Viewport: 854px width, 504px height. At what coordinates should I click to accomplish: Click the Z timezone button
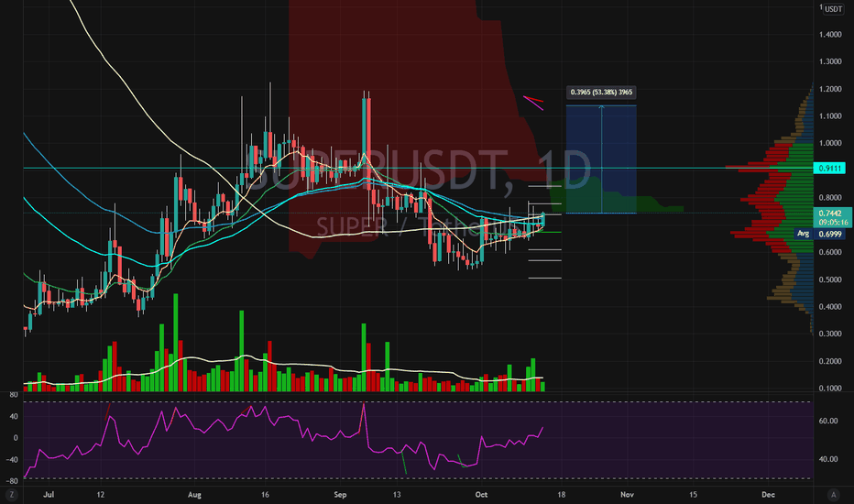11,495
